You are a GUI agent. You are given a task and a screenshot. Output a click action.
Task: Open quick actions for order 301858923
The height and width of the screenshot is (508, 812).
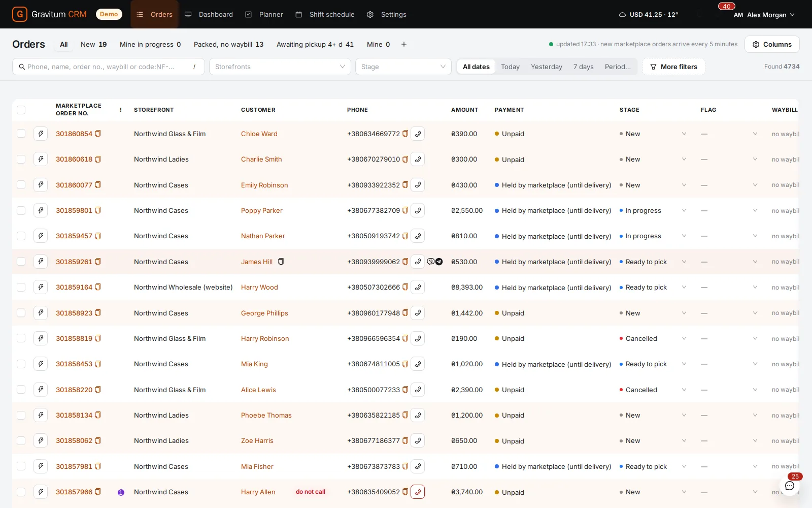(x=41, y=313)
